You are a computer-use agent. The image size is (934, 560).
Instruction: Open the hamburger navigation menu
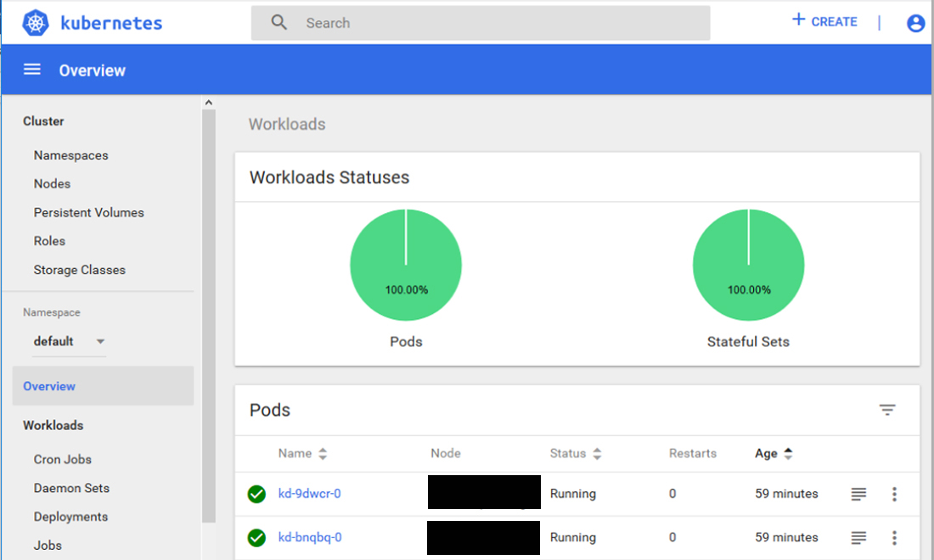tap(31, 70)
